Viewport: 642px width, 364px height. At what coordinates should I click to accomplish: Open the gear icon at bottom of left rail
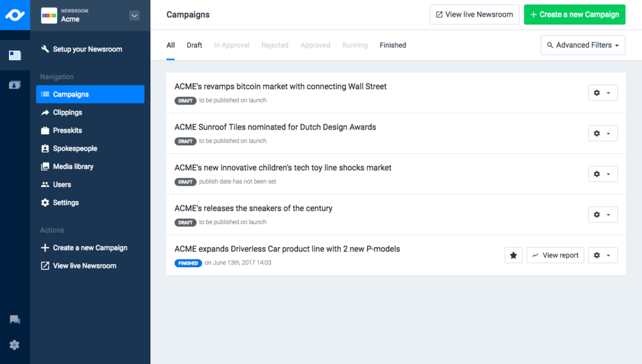[15, 345]
